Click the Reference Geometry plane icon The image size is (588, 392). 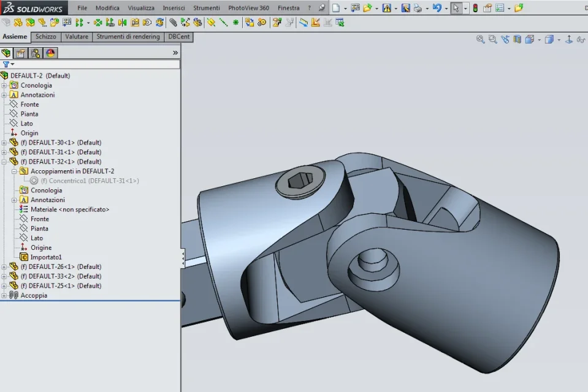(211, 23)
